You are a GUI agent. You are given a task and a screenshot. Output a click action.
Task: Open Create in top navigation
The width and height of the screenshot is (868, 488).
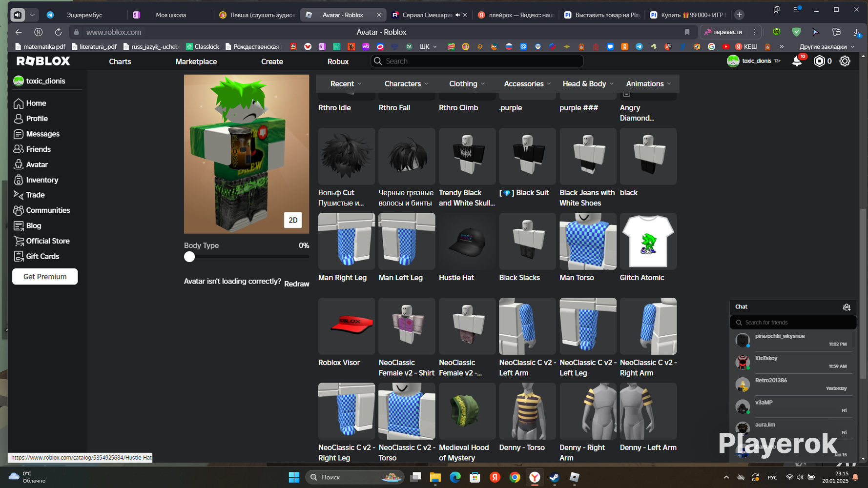click(272, 61)
